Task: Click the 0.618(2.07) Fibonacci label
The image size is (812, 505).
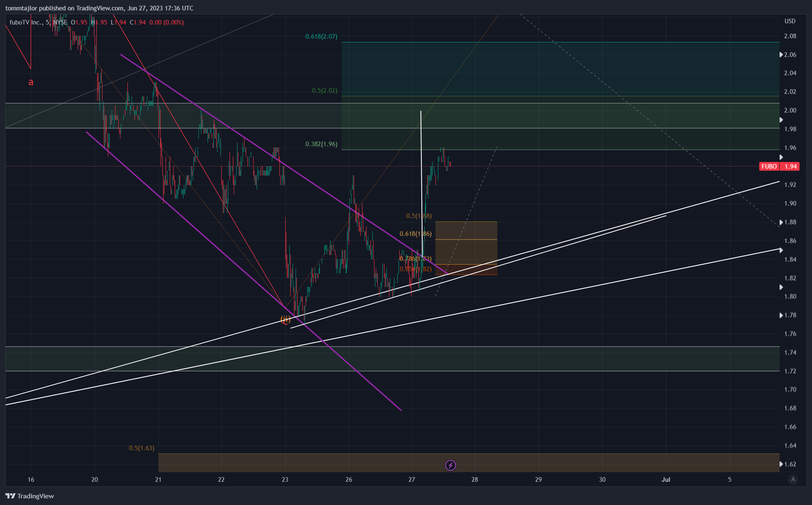Action: click(321, 37)
